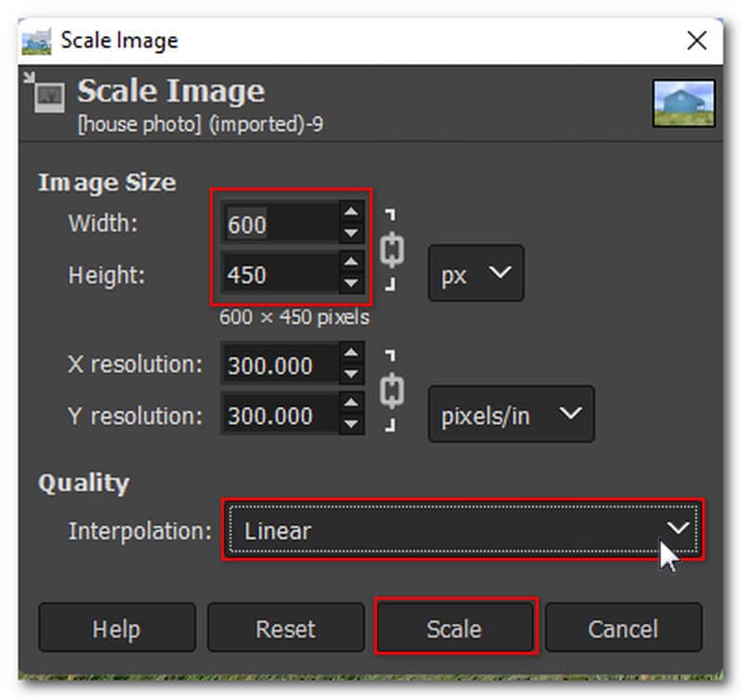
Task: Toggle the X/Y resolution chain link
Action: 392,391
